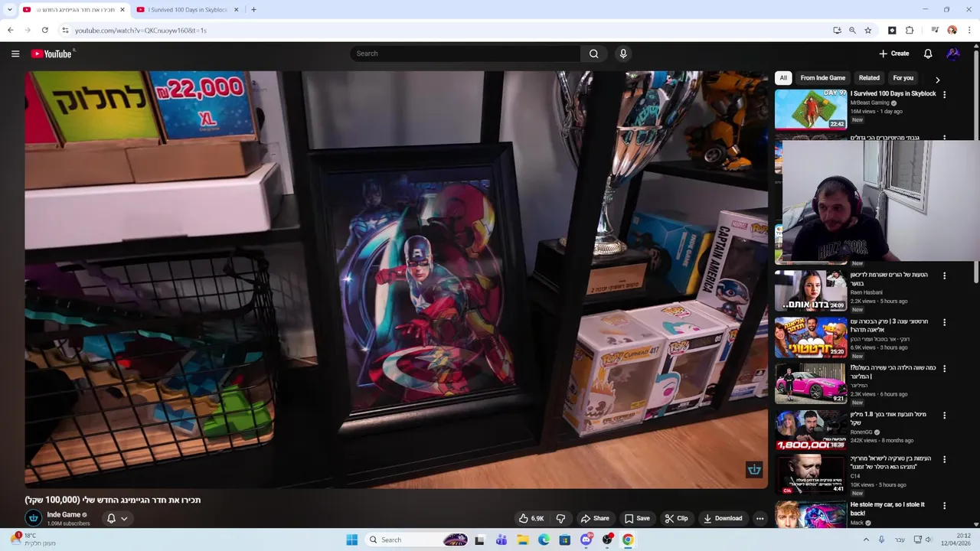Screen dimensions: 980x551
Task: Open Chrome three-dot menu
Action: tap(969, 30)
